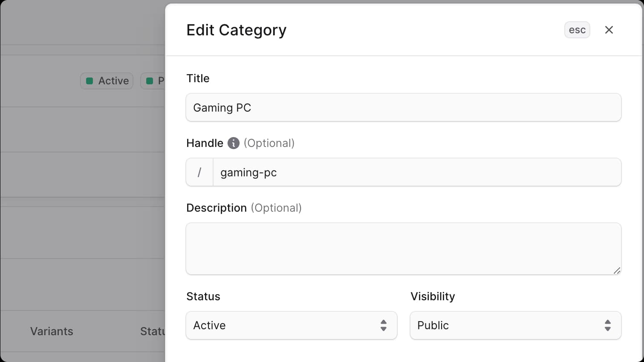Click the Title input containing Gaming PC

tap(403, 107)
